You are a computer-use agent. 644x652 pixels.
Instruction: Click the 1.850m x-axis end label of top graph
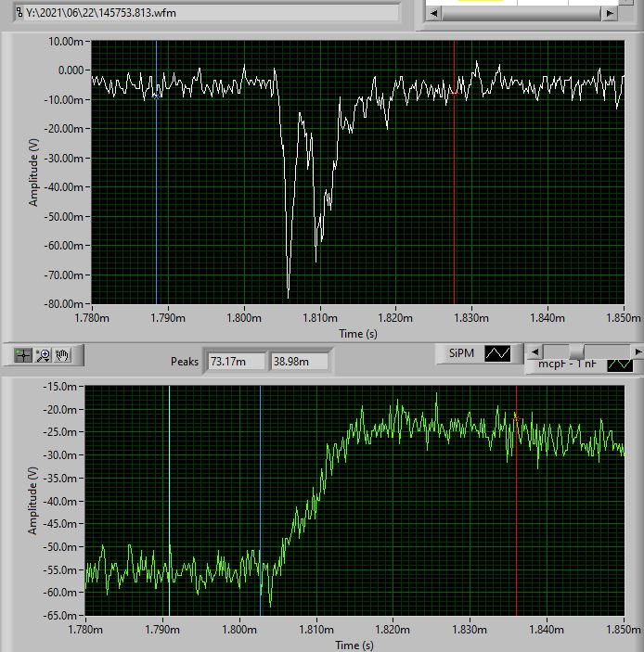click(624, 318)
